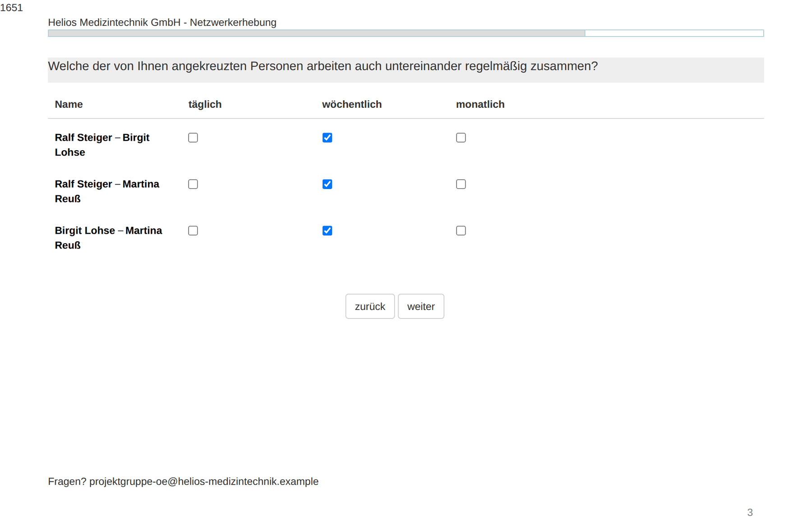Check täglich for Ralf Steiger – Birgit Lohse
The image size is (812, 531).
coord(193,138)
